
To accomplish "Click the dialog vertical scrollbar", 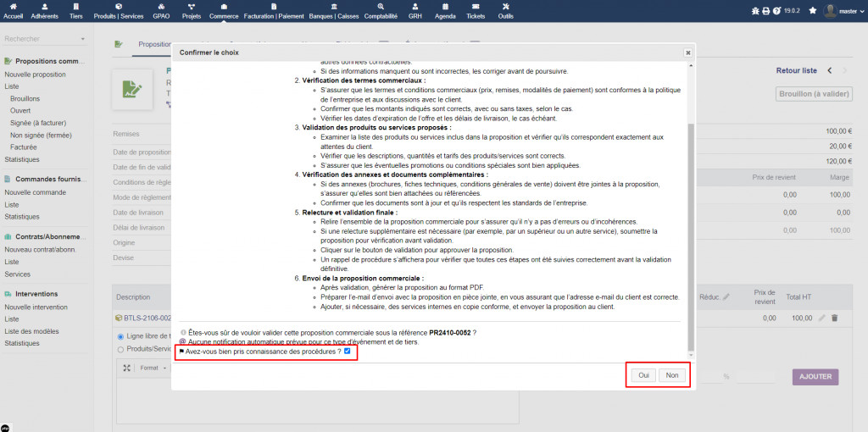I will coord(690,236).
